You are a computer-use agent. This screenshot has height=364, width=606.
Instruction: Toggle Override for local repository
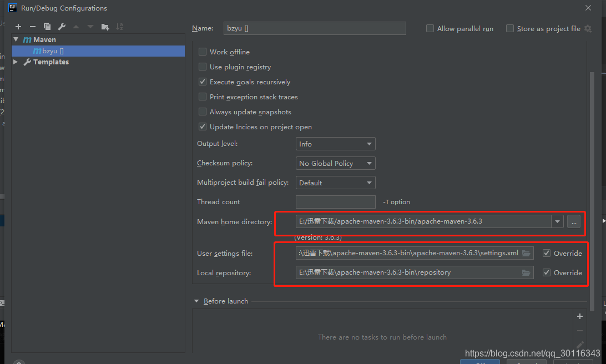(547, 272)
